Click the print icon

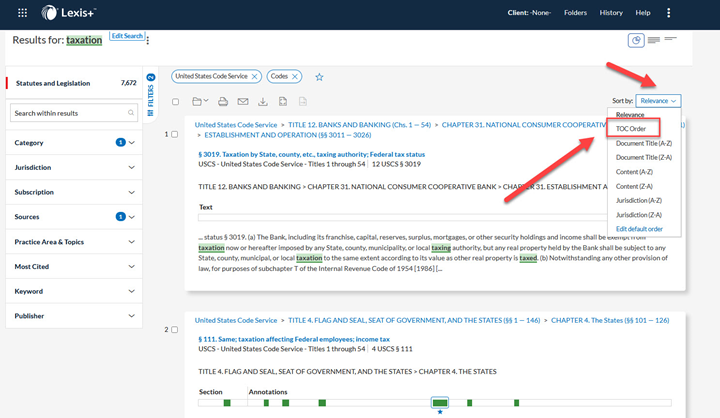(x=223, y=102)
